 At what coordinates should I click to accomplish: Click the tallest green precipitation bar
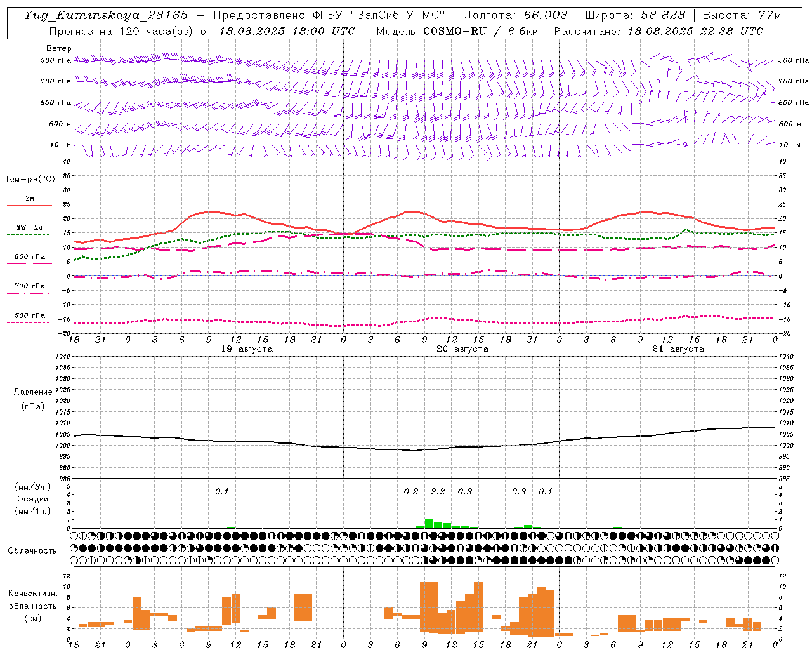(429, 524)
